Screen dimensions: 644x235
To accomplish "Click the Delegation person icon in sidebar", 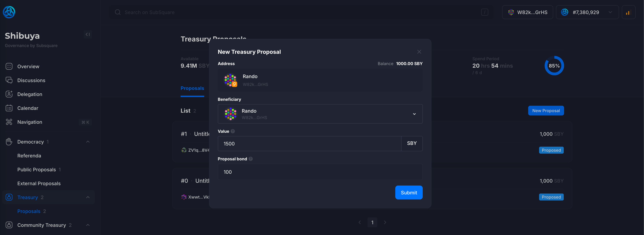I will 9,94.
